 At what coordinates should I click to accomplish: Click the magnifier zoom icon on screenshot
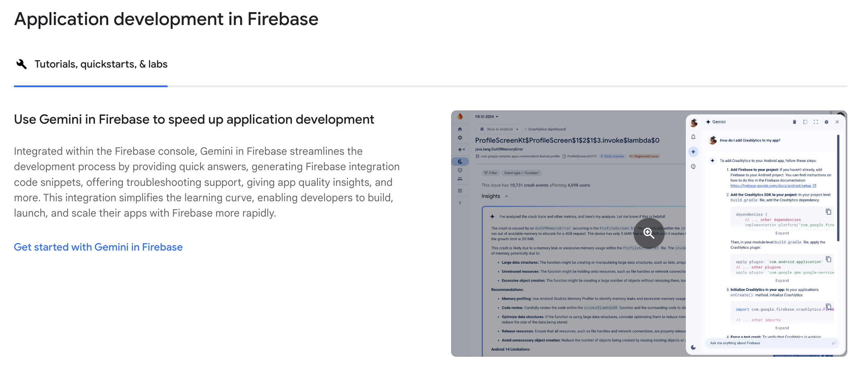tap(649, 233)
